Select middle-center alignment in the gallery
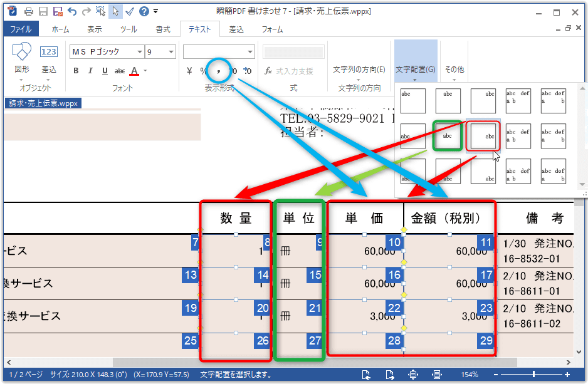588x384 pixels. coord(447,135)
